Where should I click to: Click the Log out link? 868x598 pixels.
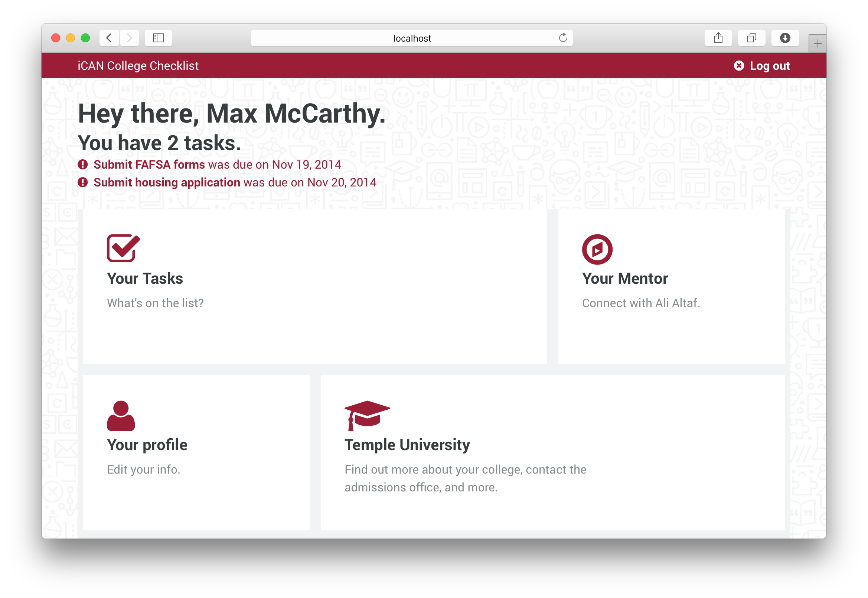click(x=770, y=66)
